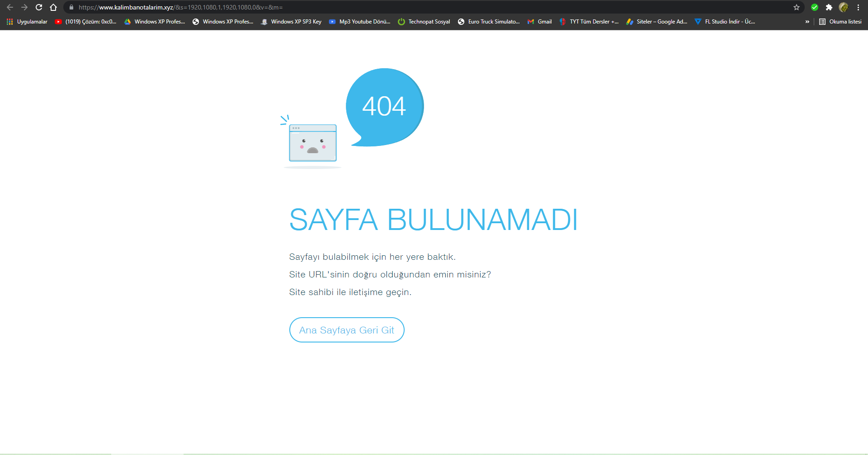Expand hidden bookmarks with the chevron
Viewport: 868px width, 455px height.
[807, 21]
